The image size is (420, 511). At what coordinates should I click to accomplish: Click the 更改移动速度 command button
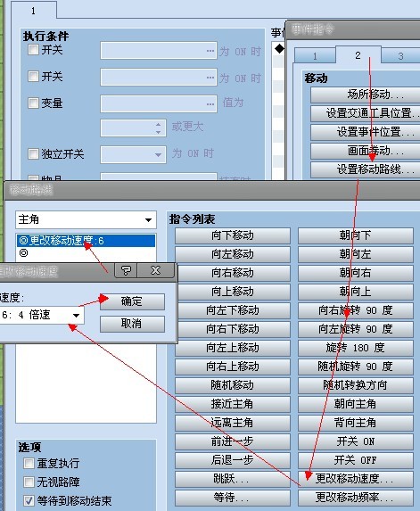tap(356, 479)
